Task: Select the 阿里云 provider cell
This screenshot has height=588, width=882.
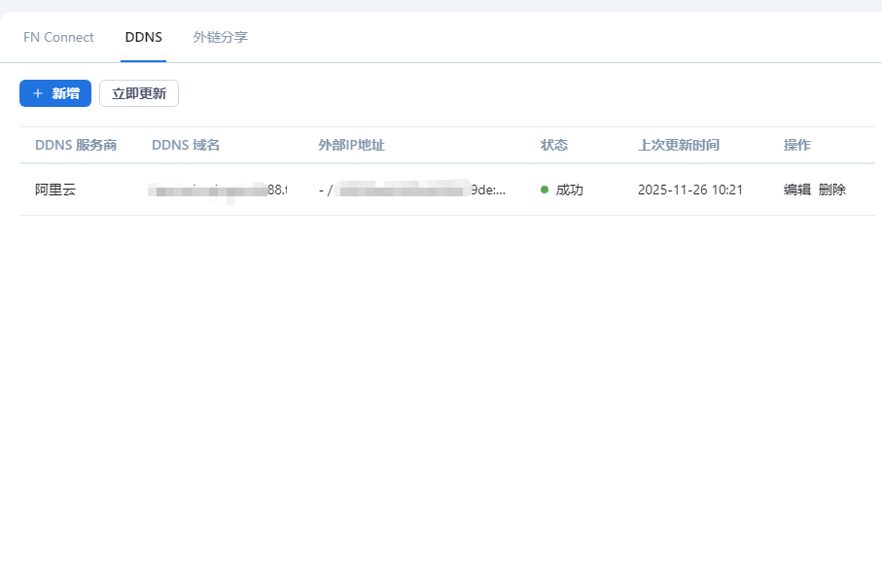Action: coord(55,190)
